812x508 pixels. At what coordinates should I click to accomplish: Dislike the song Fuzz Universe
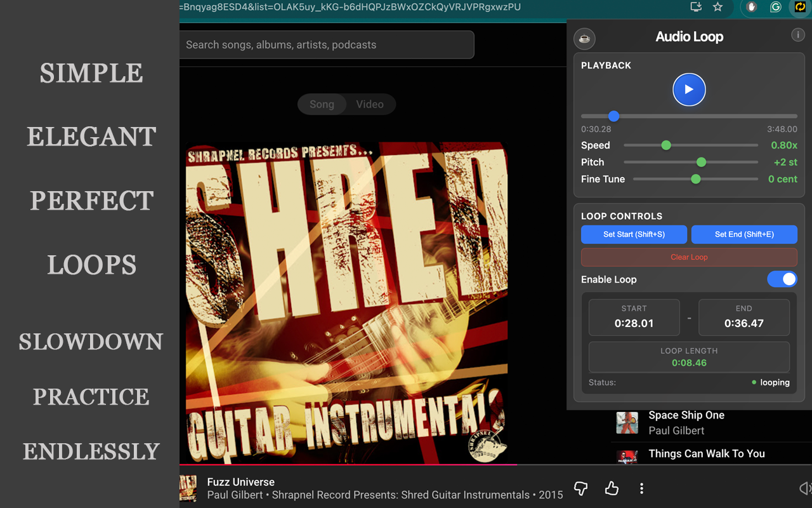(580, 488)
